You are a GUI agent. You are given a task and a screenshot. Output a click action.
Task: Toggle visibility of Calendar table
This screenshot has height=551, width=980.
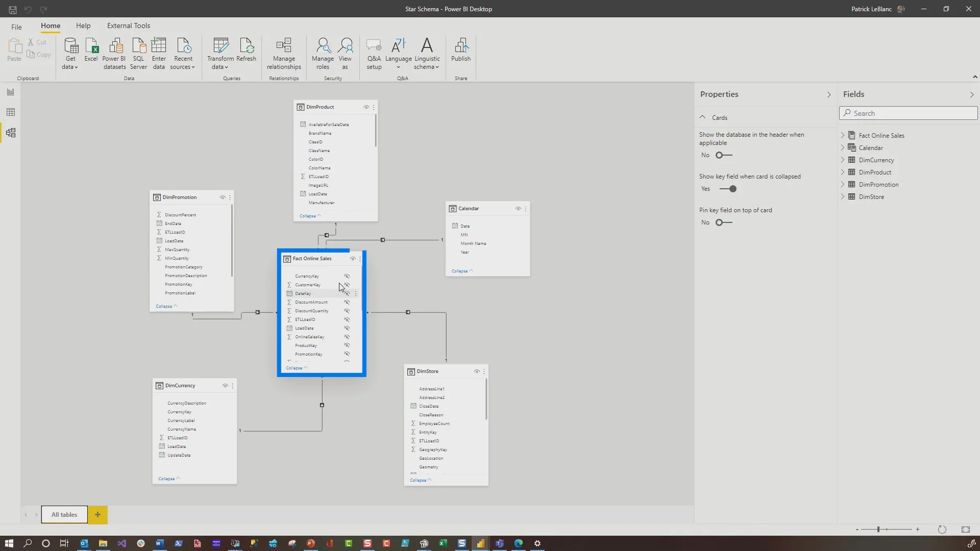pos(518,209)
